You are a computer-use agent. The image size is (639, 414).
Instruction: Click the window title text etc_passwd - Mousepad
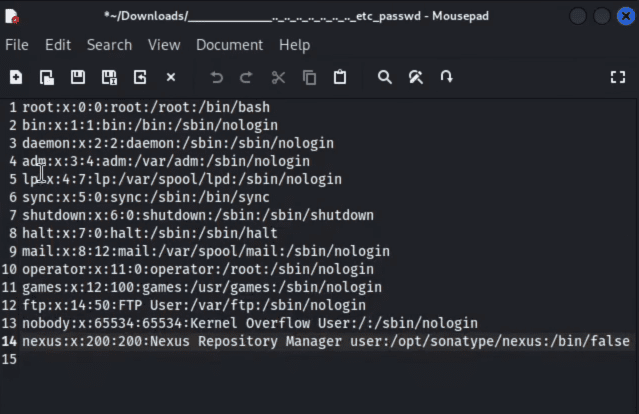pos(422,16)
